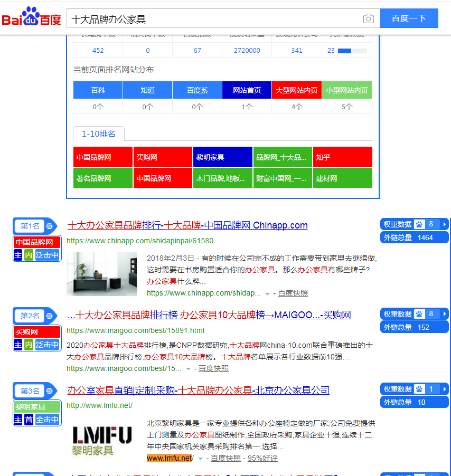Click the 买购网 ranking tile

(163, 157)
